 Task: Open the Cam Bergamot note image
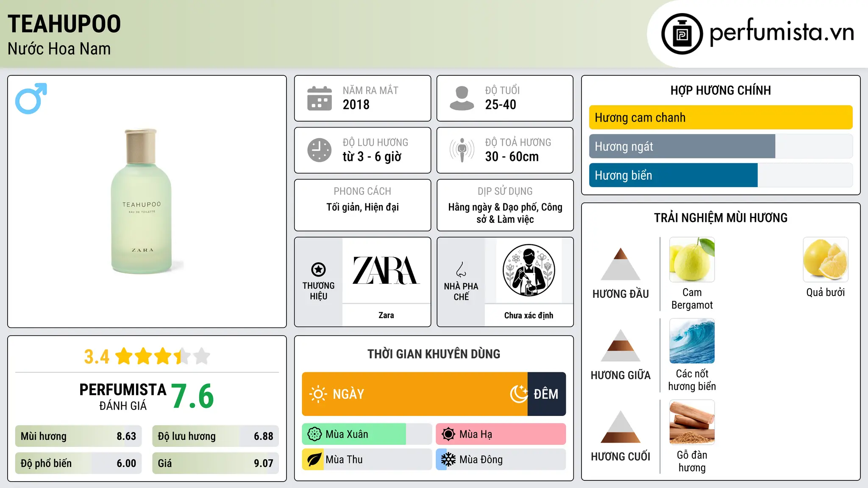pos(692,260)
